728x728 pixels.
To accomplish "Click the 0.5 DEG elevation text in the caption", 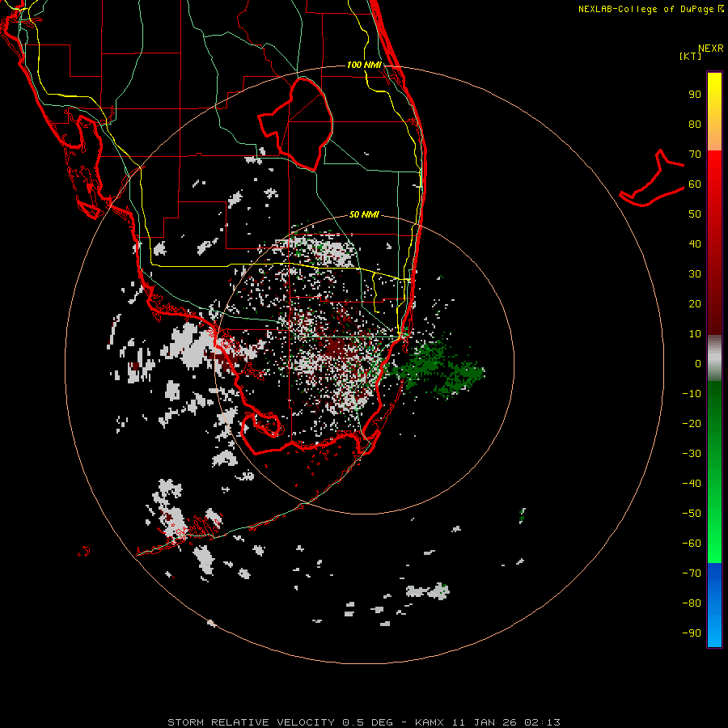I will pyautogui.click(x=368, y=722).
